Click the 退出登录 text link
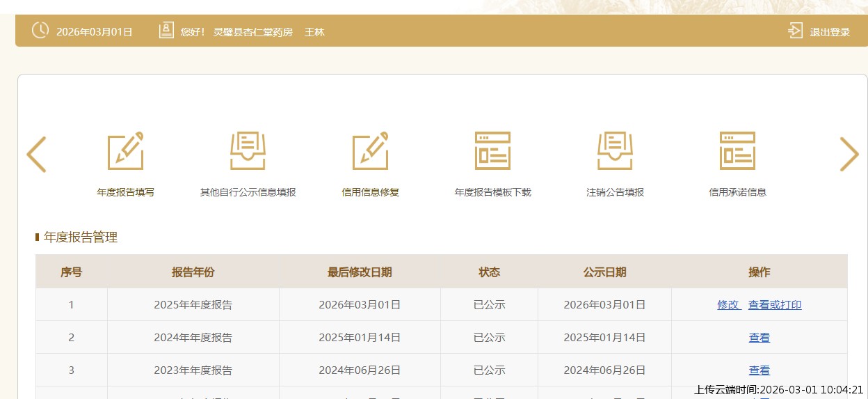The image size is (868, 399). pyautogui.click(x=830, y=32)
